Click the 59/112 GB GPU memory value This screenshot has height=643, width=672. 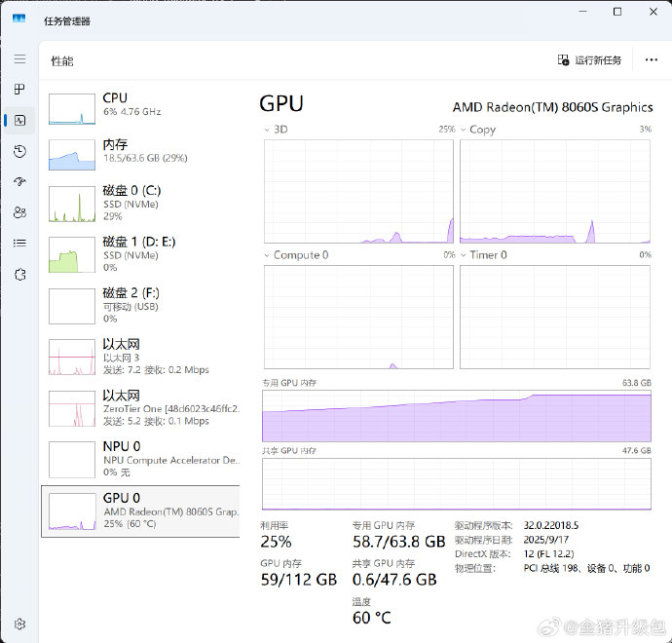pos(299,580)
